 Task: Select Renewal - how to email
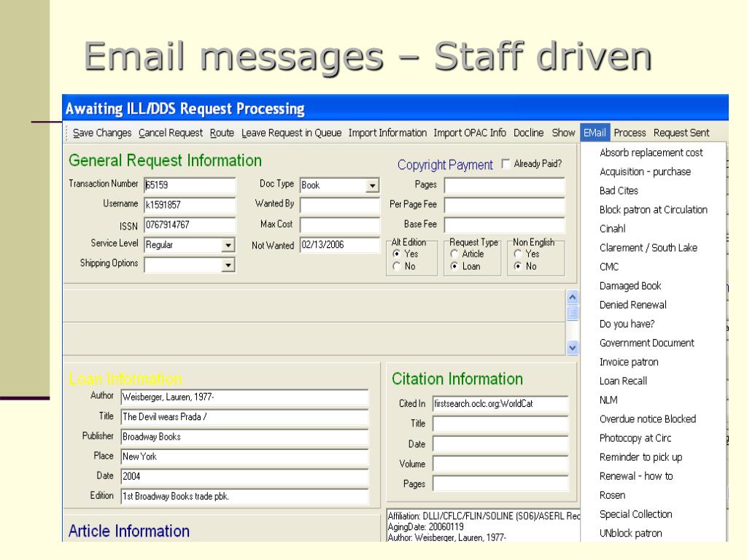pyautogui.click(x=636, y=476)
